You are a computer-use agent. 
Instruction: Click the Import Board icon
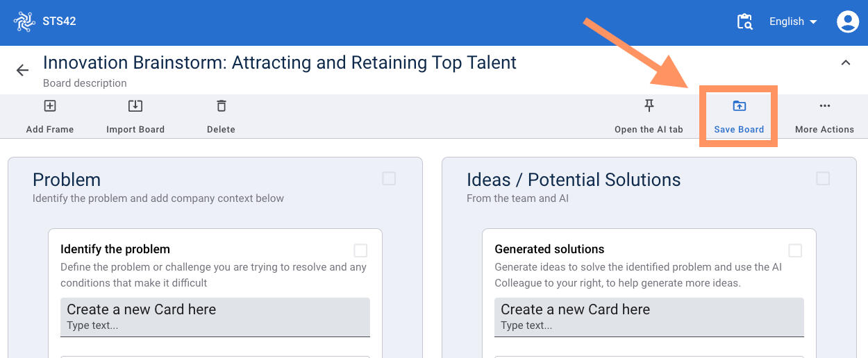point(135,106)
